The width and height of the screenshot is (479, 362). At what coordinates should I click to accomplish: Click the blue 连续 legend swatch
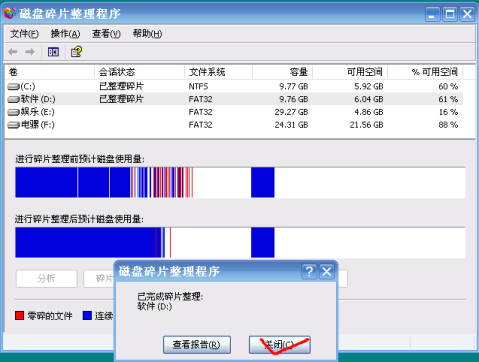[x=87, y=315]
